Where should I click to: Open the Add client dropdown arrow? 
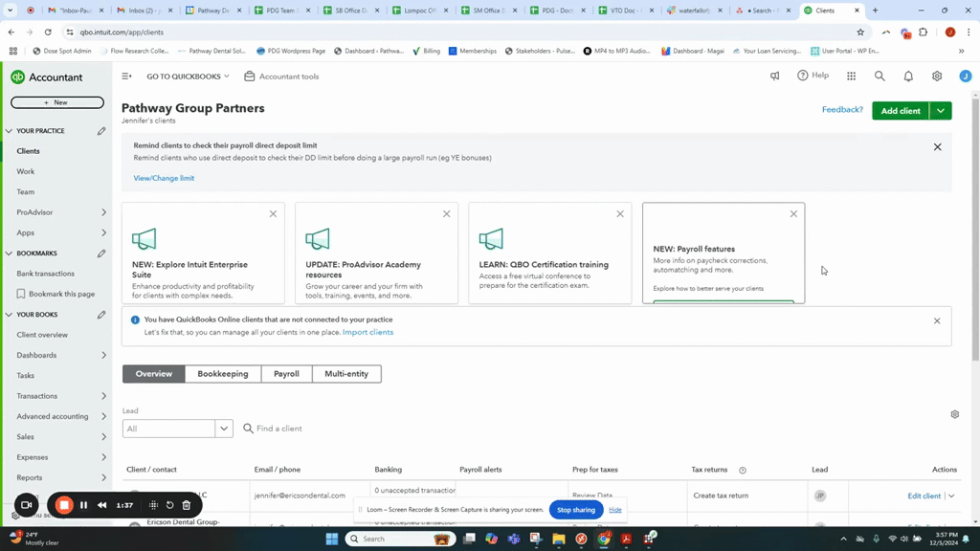click(941, 111)
